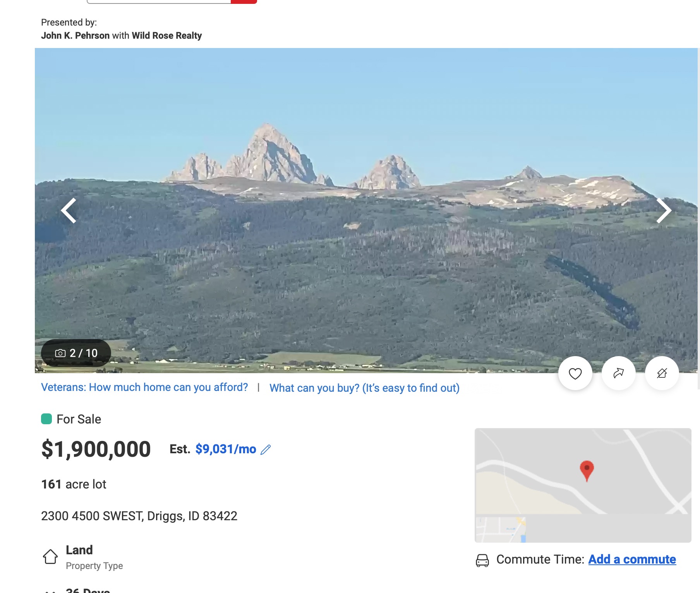This screenshot has height=593, width=700.
Task: Click the Wild Rose Realty brokerage name
Action: pyautogui.click(x=166, y=36)
